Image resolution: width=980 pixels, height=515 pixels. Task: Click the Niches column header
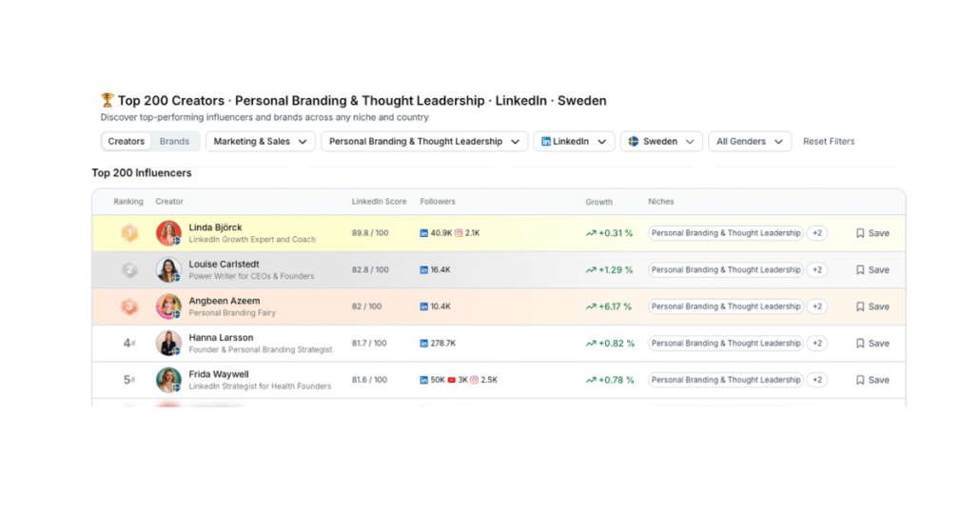tap(660, 201)
